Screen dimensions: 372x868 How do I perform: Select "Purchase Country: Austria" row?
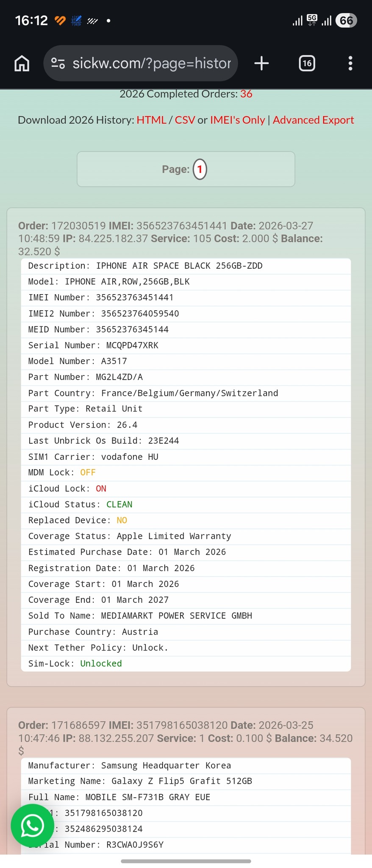186,632
